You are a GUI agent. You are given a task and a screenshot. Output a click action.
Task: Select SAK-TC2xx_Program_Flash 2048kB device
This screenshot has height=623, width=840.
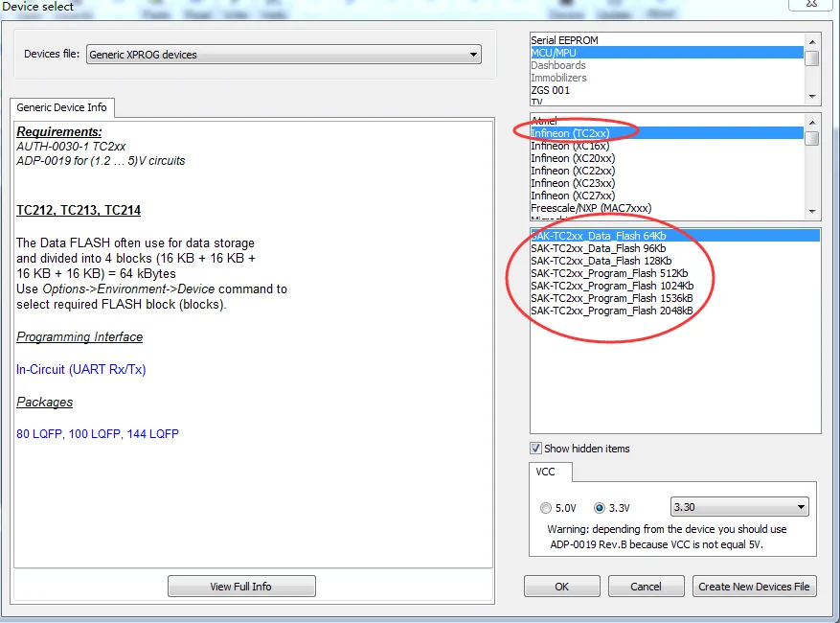coord(675,311)
